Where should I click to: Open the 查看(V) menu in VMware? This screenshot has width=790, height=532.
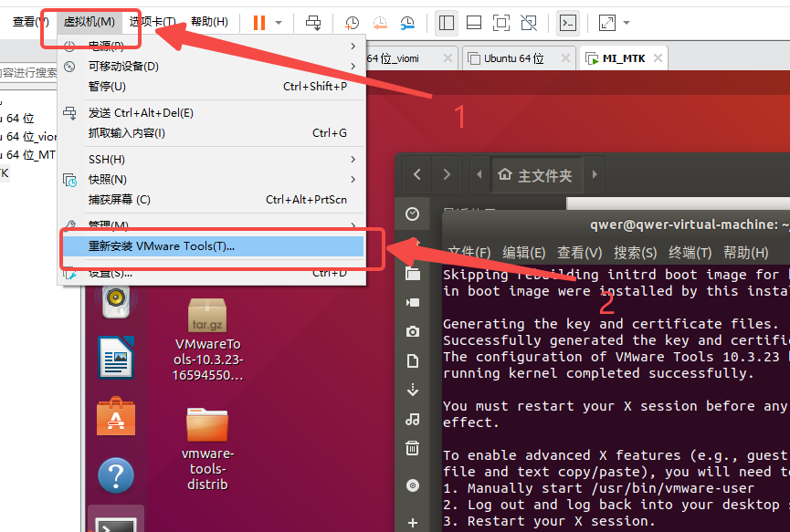pyautogui.click(x=30, y=22)
